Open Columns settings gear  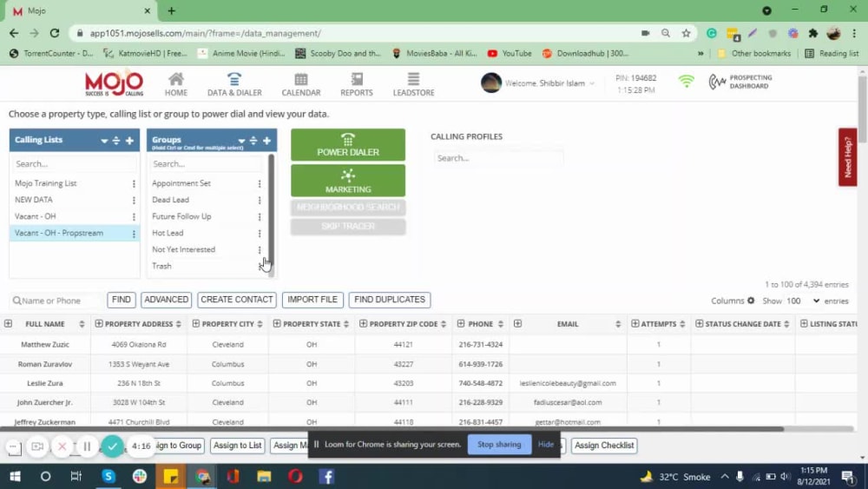click(751, 301)
